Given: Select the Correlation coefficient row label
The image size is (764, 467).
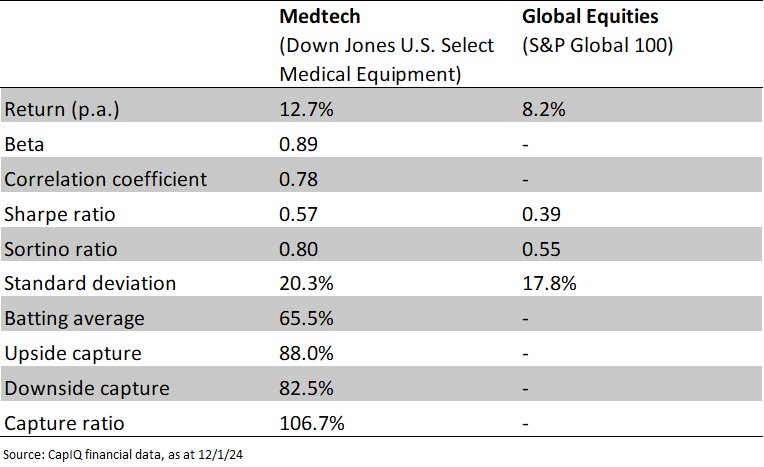Looking at the screenshot, I should tap(105, 179).
